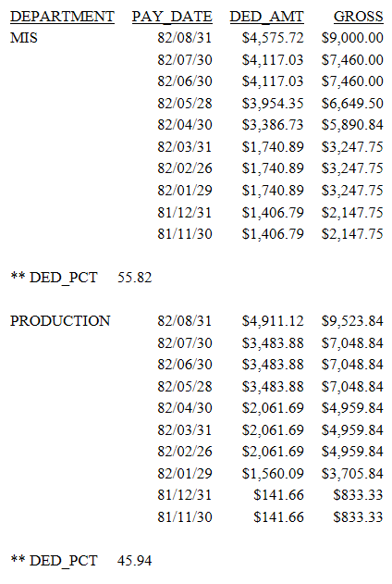Select the PRODUCTION department label

[60, 320]
